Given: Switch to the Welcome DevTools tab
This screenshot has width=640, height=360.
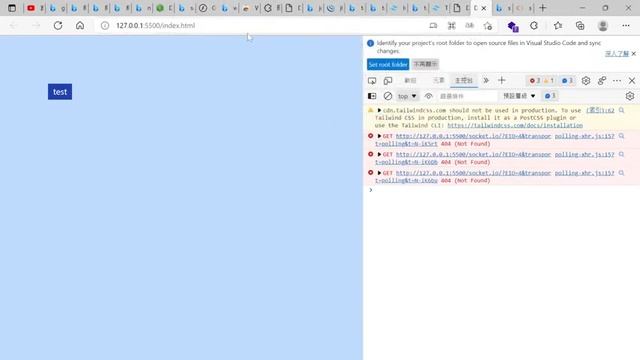Looking at the screenshot, I should tap(410, 81).
